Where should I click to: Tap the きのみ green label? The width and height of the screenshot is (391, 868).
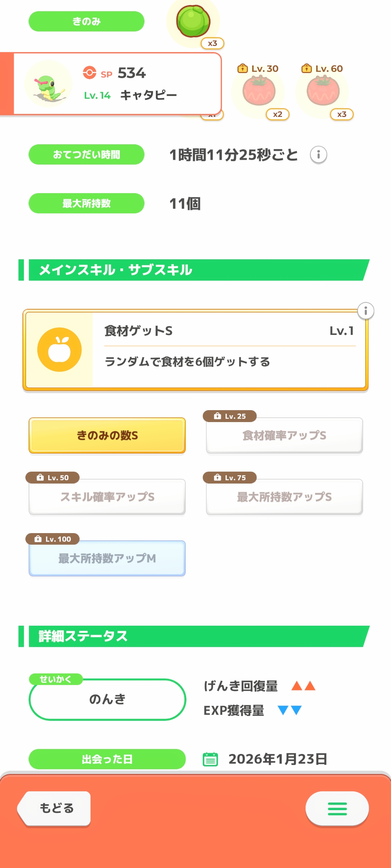(87, 21)
